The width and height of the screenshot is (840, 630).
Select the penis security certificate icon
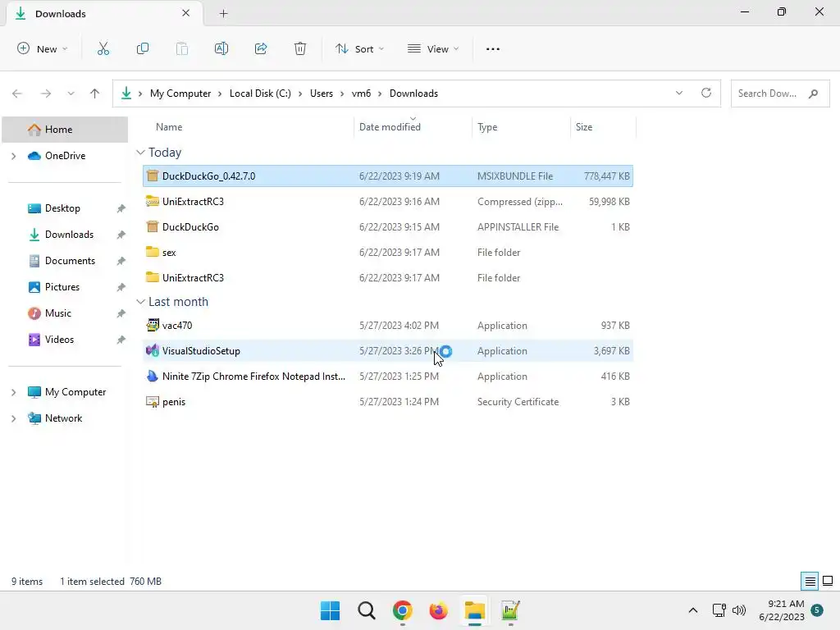click(x=153, y=402)
